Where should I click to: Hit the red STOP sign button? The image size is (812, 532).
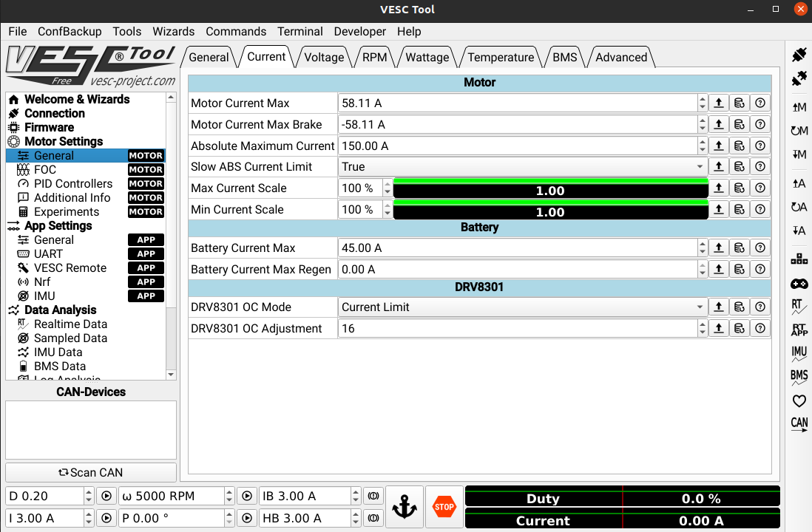pos(444,507)
